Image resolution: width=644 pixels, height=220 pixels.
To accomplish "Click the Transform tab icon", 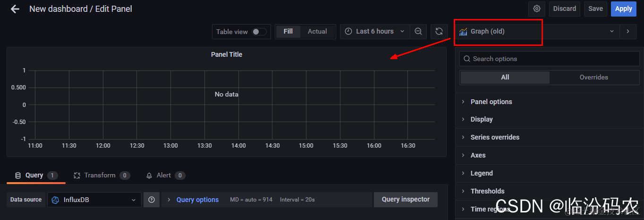I will tap(77, 176).
